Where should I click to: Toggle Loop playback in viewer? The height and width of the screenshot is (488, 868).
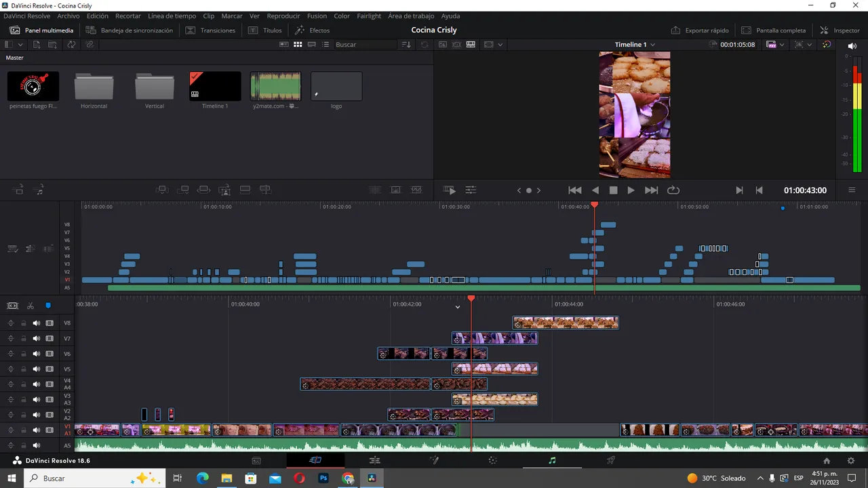coord(673,190)
